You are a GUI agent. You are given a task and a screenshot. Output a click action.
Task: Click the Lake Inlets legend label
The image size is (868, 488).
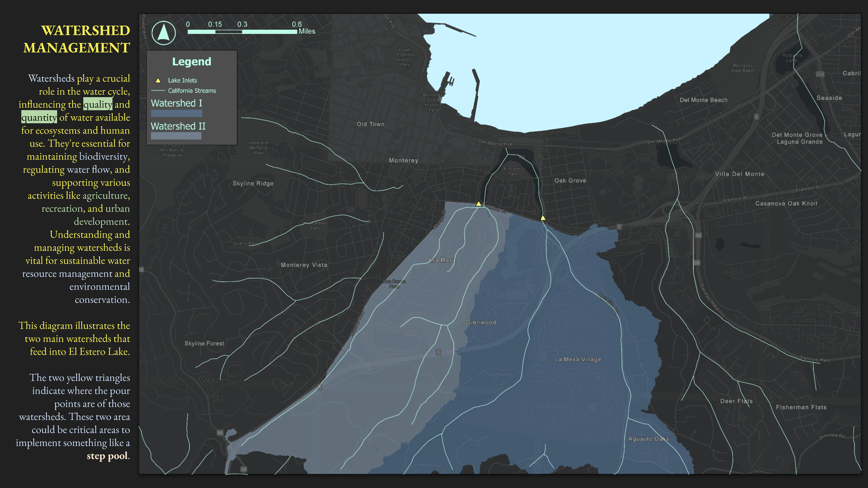[x=182, y=80]
